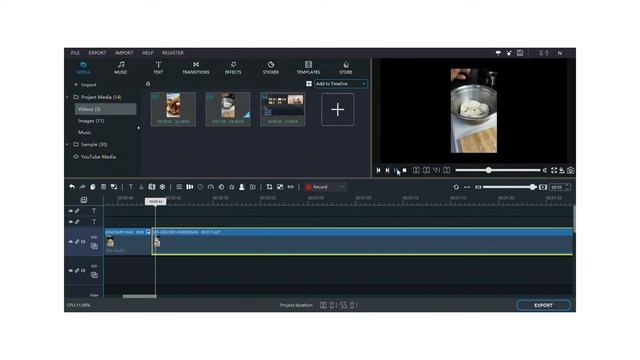Switch to the EFFECTS tab

click(233, 68)
